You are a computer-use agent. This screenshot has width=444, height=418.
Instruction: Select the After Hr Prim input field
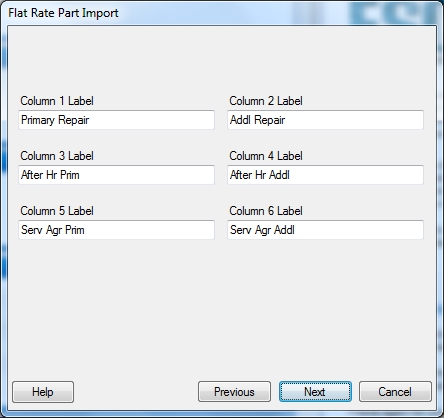pyautogui.click(x=116, y=175)
